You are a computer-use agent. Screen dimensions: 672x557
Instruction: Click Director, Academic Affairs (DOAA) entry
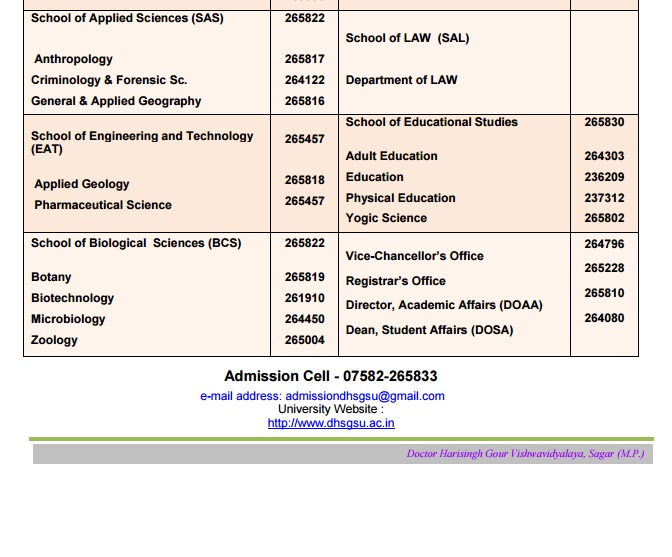pos(444,305)
